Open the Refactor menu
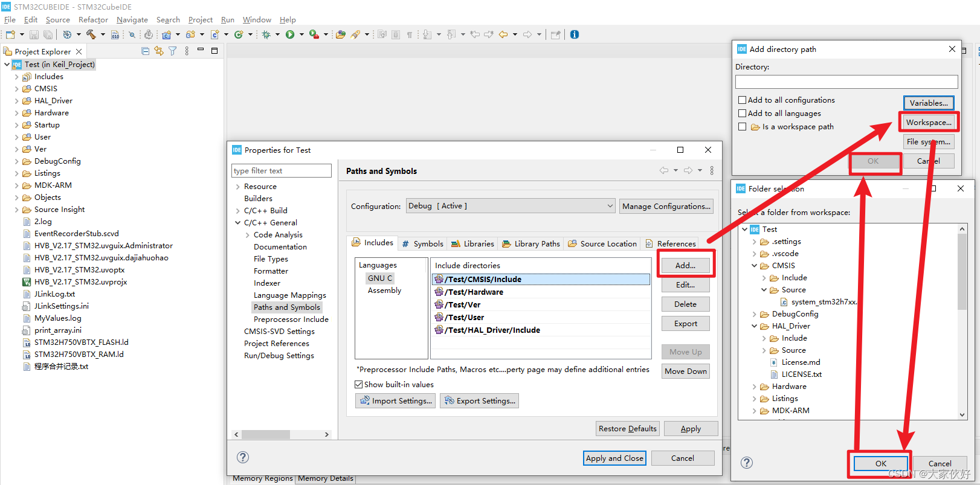 click(93, 20)
